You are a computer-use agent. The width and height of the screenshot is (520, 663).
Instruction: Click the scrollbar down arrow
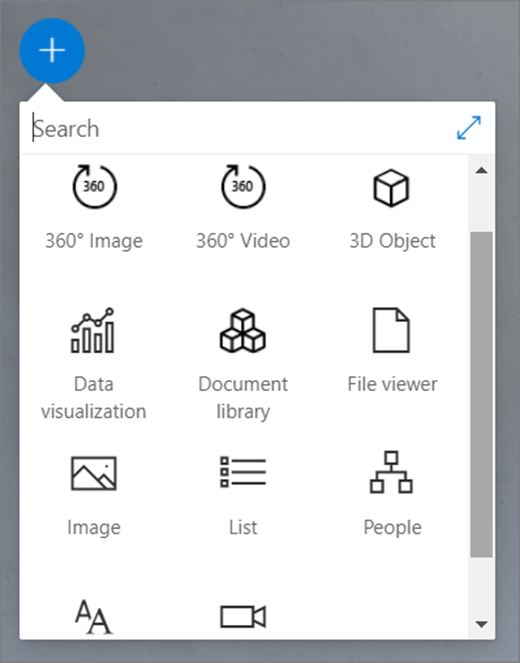click(481, 624)
